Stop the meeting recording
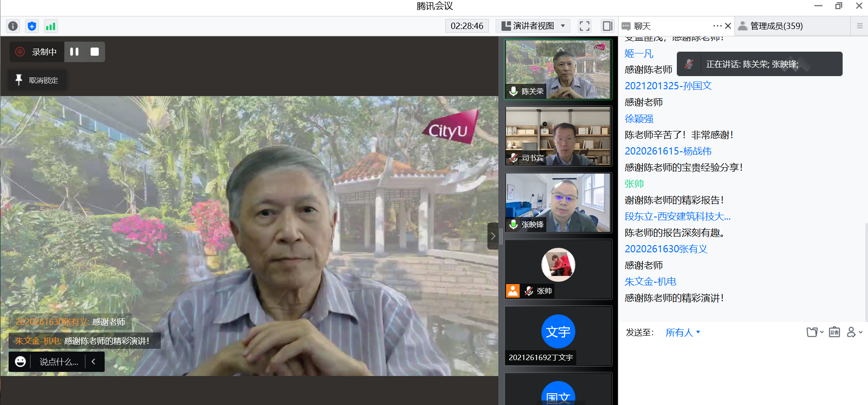Viewport: 868px width, 405px height. coord(95,52)
